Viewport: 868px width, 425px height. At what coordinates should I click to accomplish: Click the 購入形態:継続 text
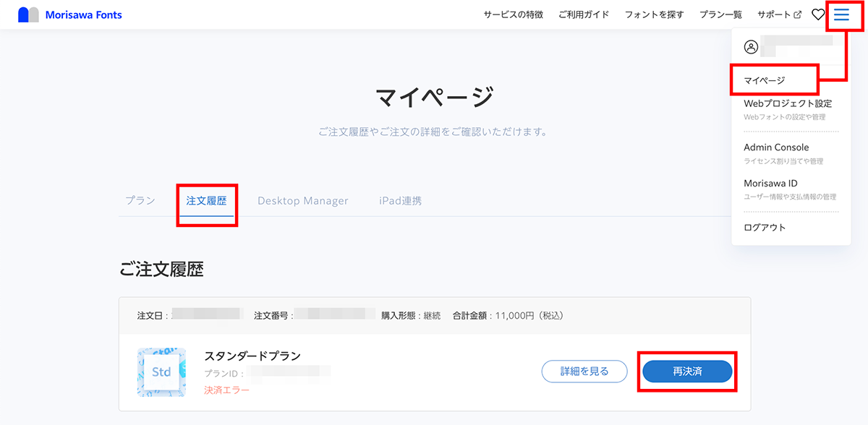(x=411, y=316)
